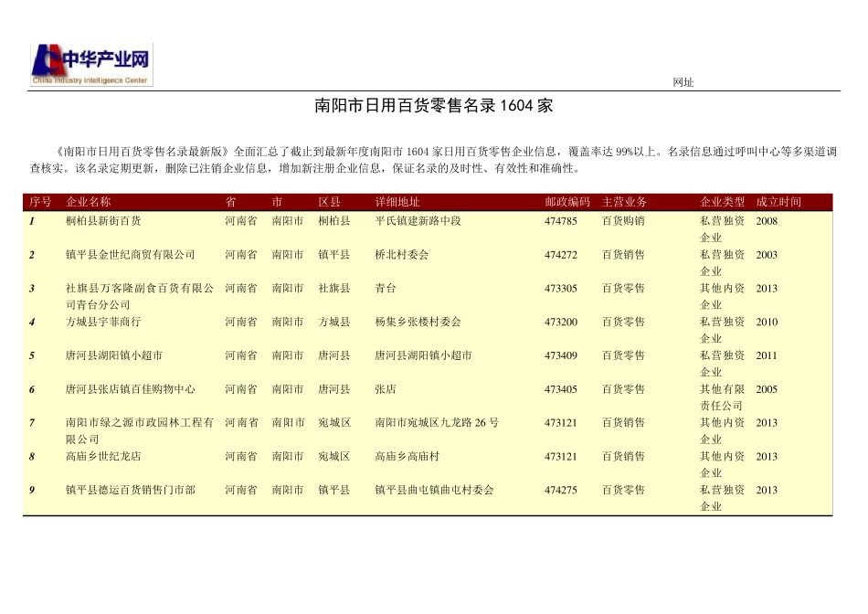Click district 社旗县 in row 3
868x614 pixels.
[x=334, y=289]
